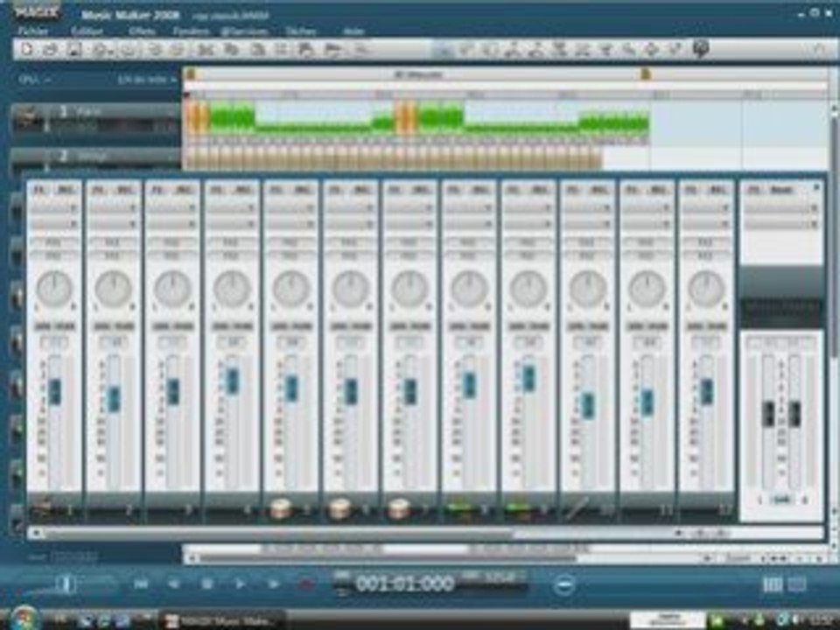
Task: Toggle Mute on mixer channel 3
Action: point(184,326)
